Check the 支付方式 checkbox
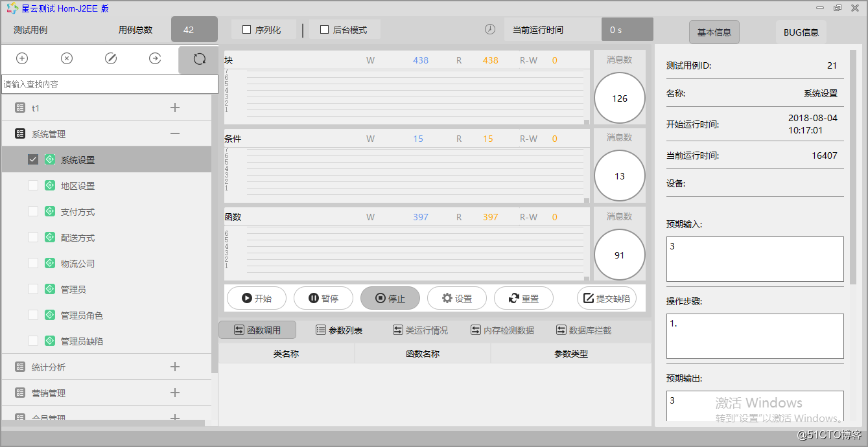 [33, 211]
